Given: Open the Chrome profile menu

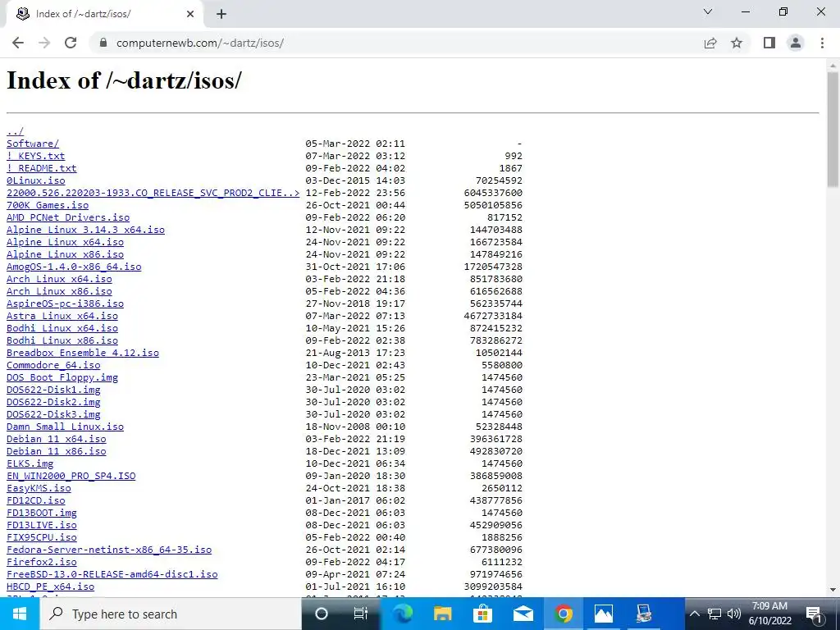Looking at the screenshot, I should (x=796, y=43).
